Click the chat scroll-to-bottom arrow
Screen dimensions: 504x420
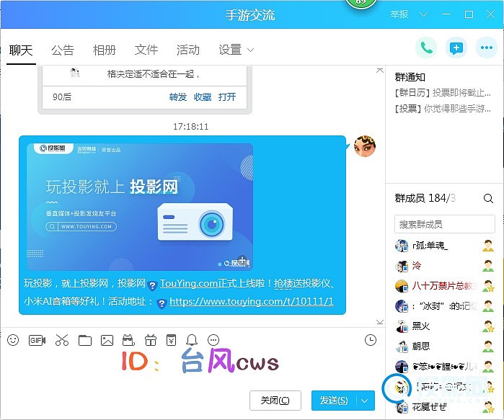click(x=380, y=322)
